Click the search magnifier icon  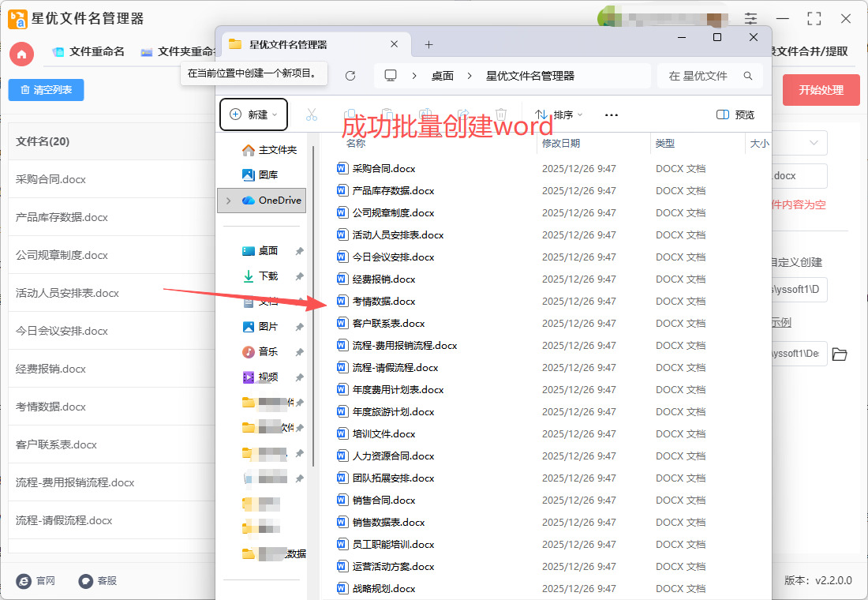(748, 76)
